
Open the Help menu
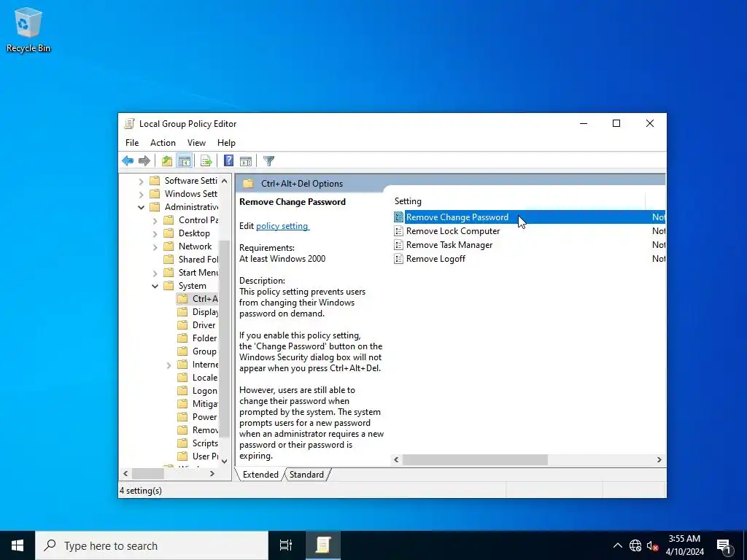(226, 143)
